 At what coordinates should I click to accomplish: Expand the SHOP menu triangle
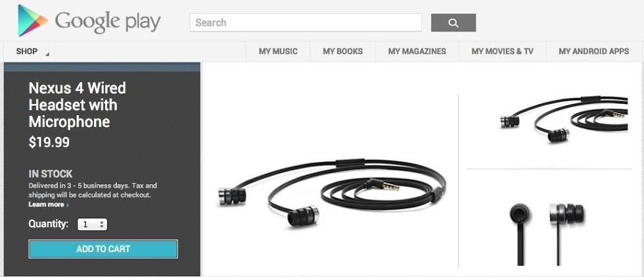click(47, 54)
